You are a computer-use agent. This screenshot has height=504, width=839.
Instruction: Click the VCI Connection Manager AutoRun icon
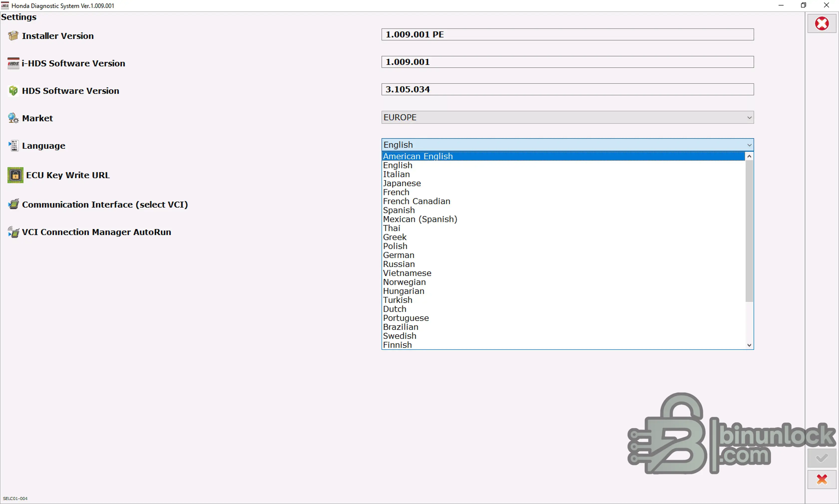(x=13, y=232)
